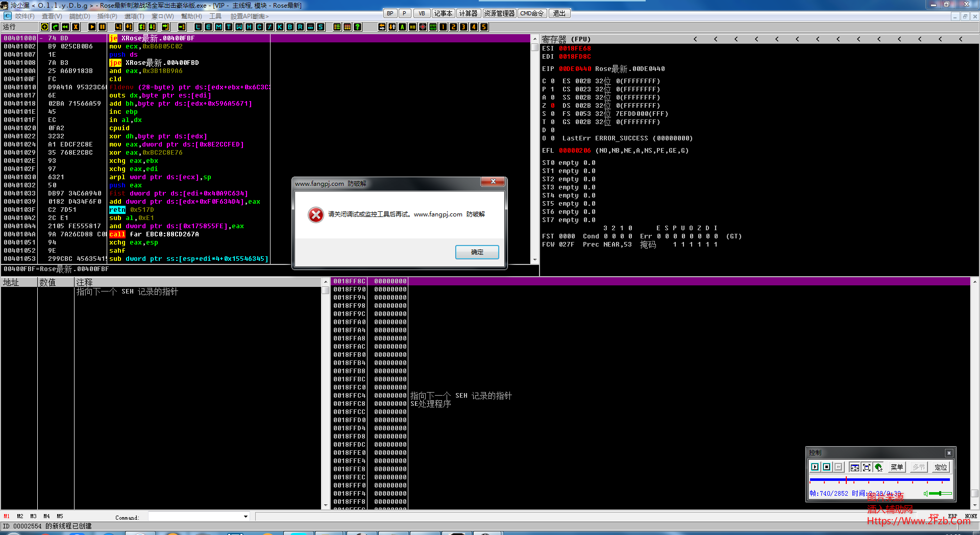
Task: Click the Command input field
Action: (x=195, y=517)
